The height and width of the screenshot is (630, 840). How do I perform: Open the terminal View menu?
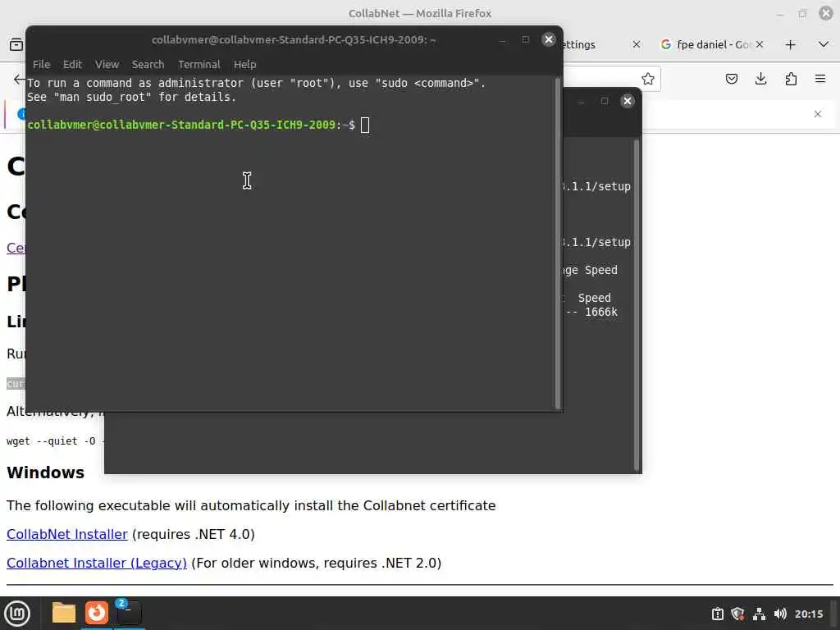click(107, 64)
